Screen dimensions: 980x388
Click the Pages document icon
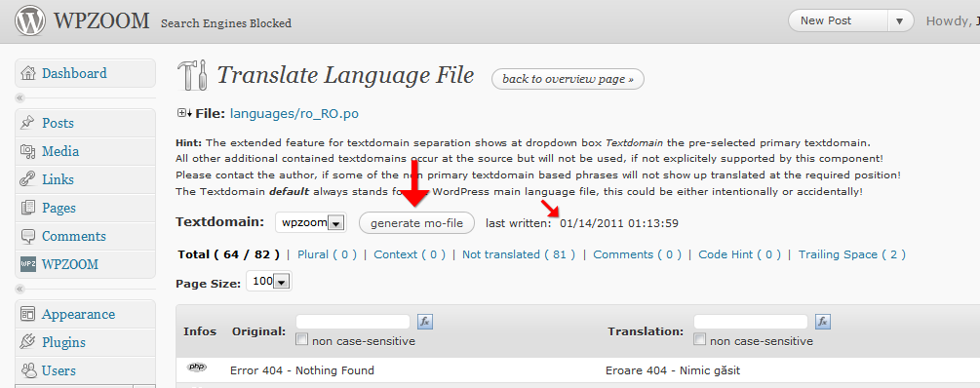pyautogui.click(x=27, y=208)
